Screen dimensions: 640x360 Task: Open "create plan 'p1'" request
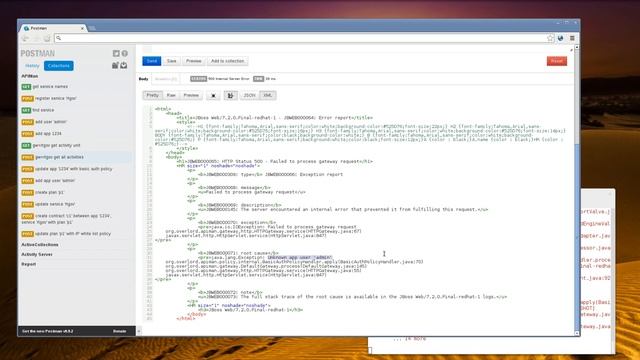[x=76, y=192]
